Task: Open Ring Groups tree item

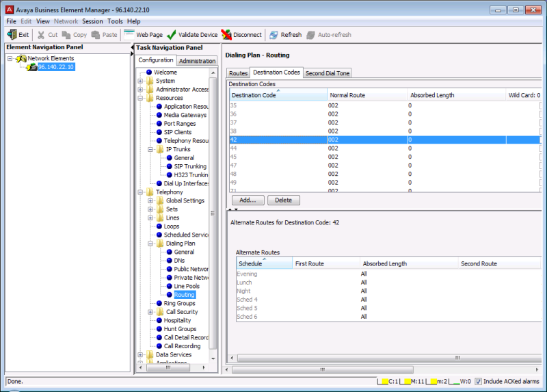Action: [x=179, y=303]
